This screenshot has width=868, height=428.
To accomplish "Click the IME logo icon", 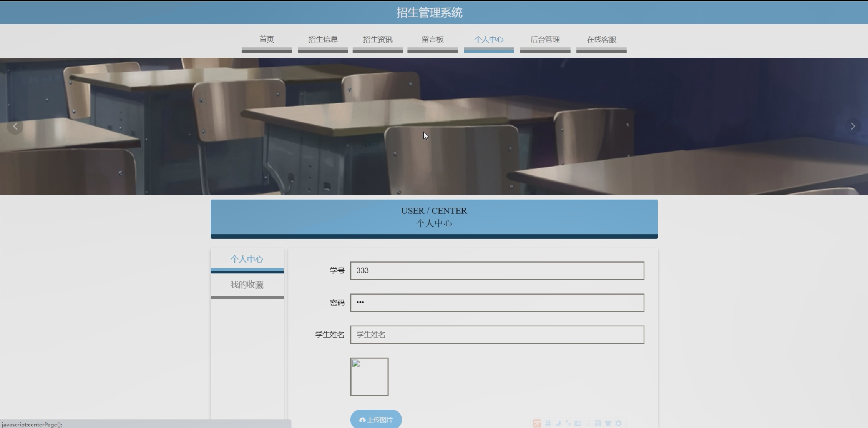I will click(x=537, y=423).
